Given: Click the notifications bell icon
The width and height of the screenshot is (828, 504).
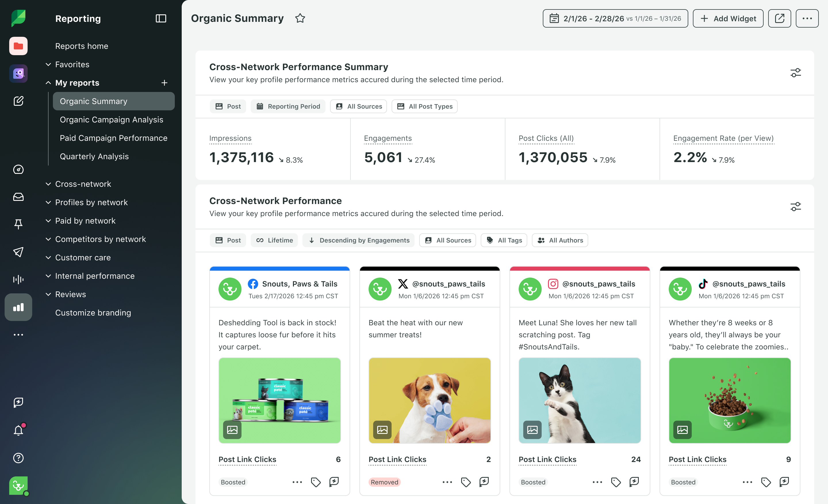Looking at the screenshot, I should tap(18, 430).
